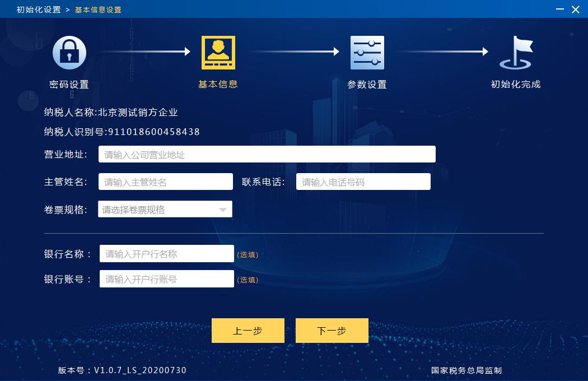Viewport: 588px width, 381px height.
Task: Focus the 主管姓名 supervisor name field
Action: (165, 182)
